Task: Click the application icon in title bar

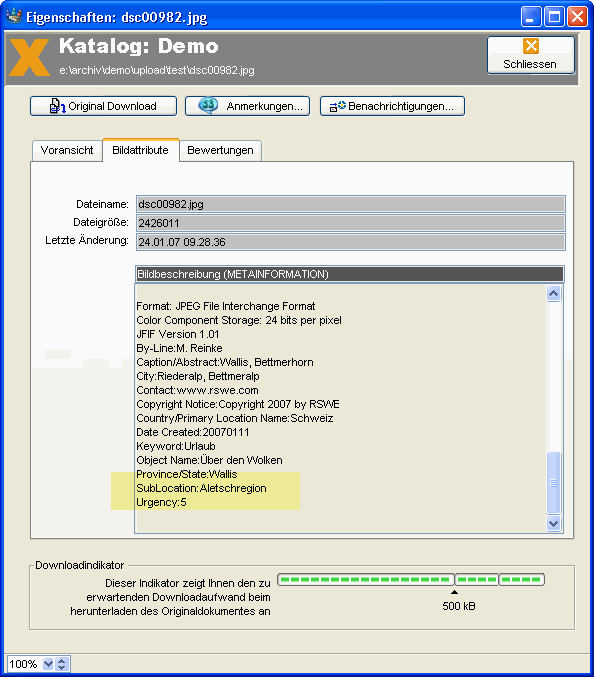Action: click(14, 16)
